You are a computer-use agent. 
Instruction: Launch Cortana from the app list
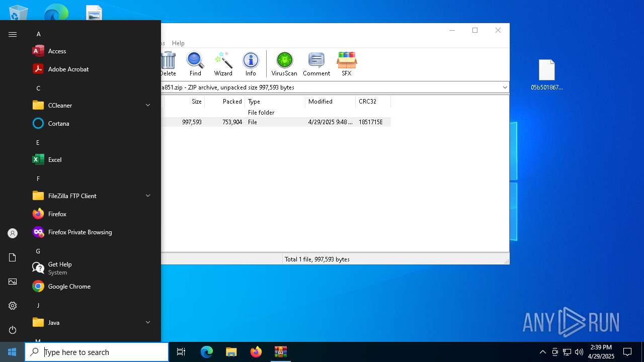click(x=93, y=124)
